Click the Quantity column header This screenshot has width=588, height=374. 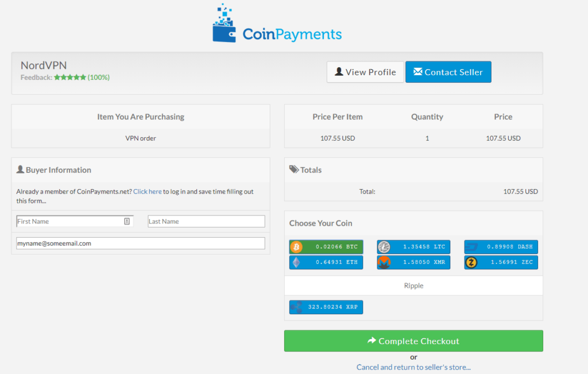pyautogui.click(x=427, y=117)
